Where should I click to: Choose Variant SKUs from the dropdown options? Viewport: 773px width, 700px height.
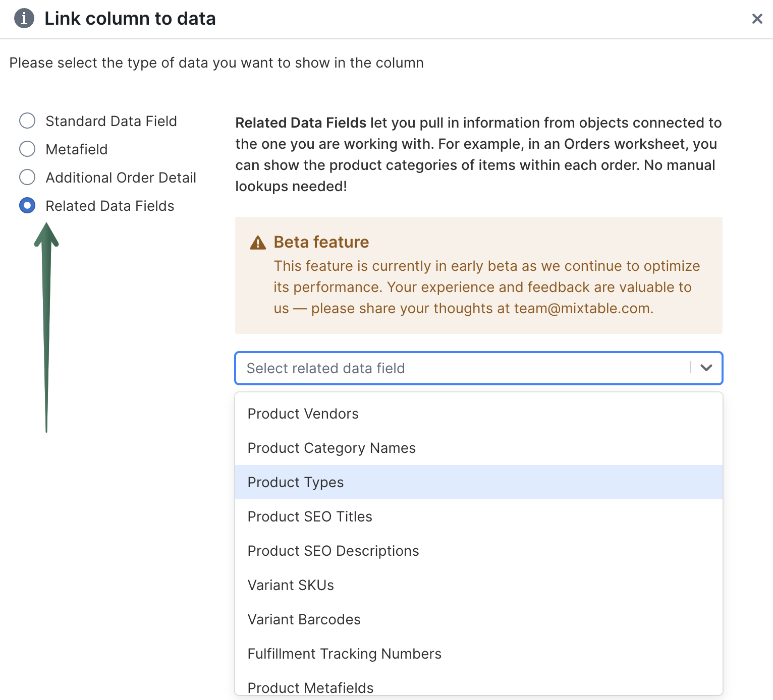(x=291, y=585)
